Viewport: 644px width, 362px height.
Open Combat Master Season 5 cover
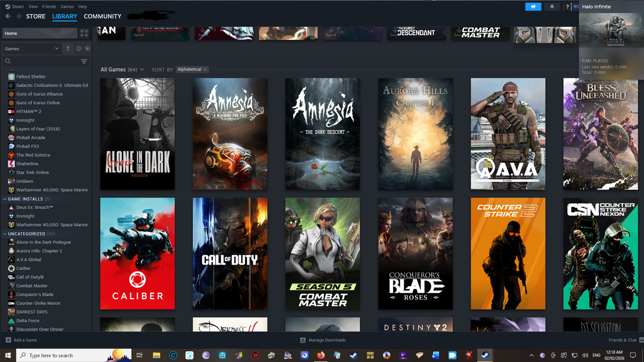point(323,253)
